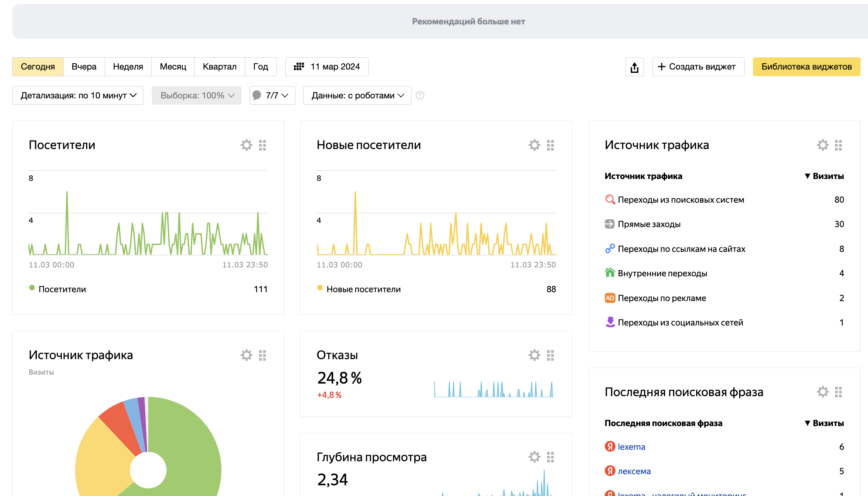
Task: Open settings gear of Последняя поисковая фраза widget
Action: click(823, 392)
